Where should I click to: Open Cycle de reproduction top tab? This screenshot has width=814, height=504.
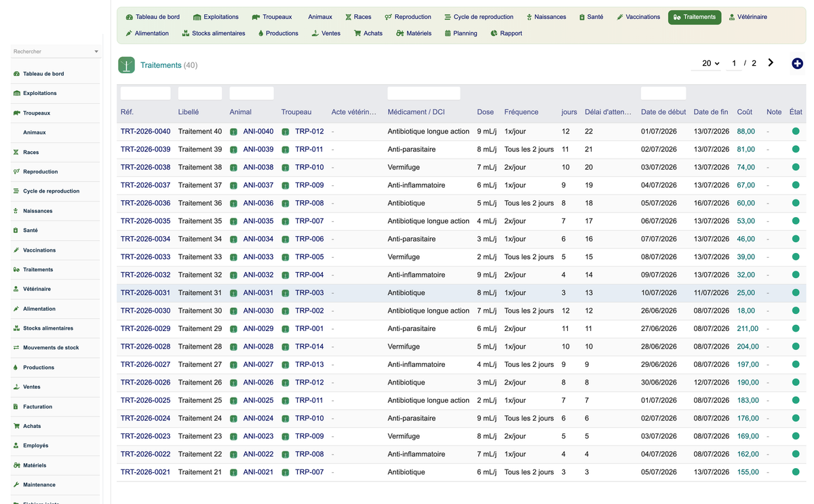pyautogui.click(x=479, y=17)
